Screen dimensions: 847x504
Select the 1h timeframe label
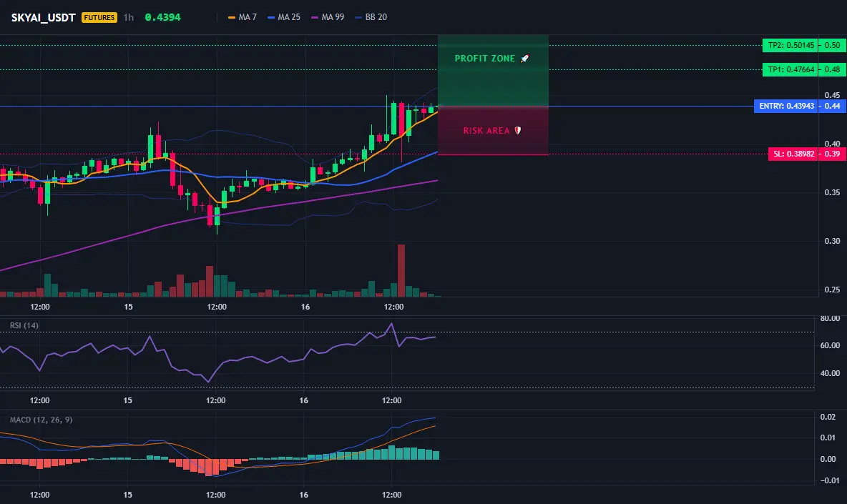coord(129,17)
